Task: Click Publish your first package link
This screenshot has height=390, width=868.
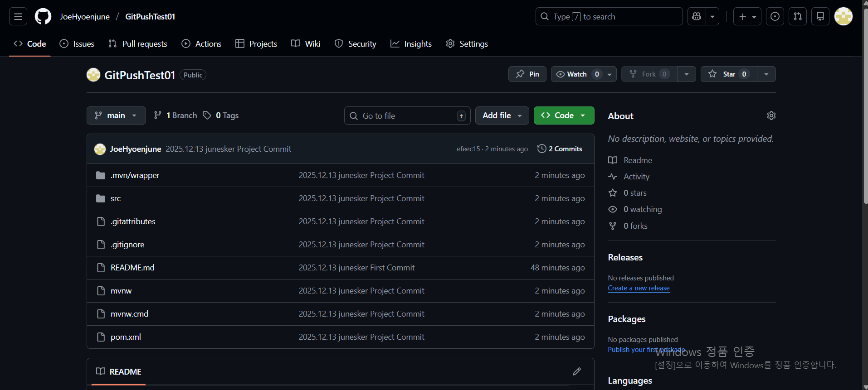Action: click(x=646, y=350)
